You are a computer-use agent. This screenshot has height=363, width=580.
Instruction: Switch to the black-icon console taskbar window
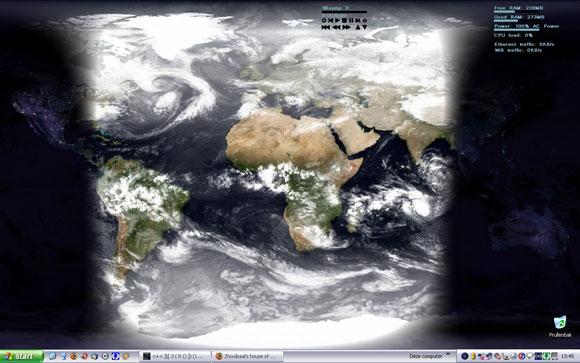pyautogui.click(x=176, y=356)
